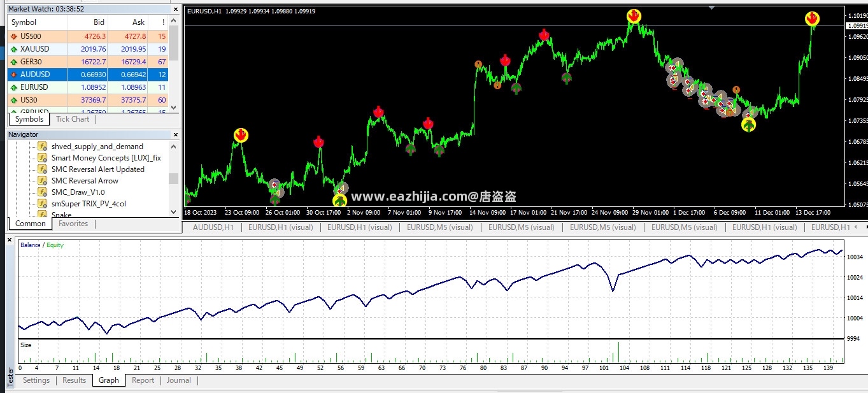Switch to the AUDUSD,H1 chart tab
The image size is (868, 393).
pyautogui.click(x=213, y=227)
